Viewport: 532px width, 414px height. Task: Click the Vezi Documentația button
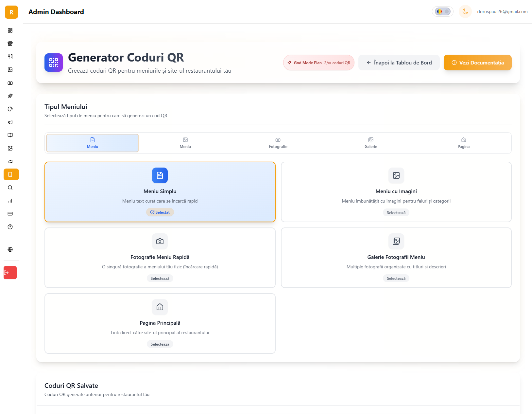point(477,63)
